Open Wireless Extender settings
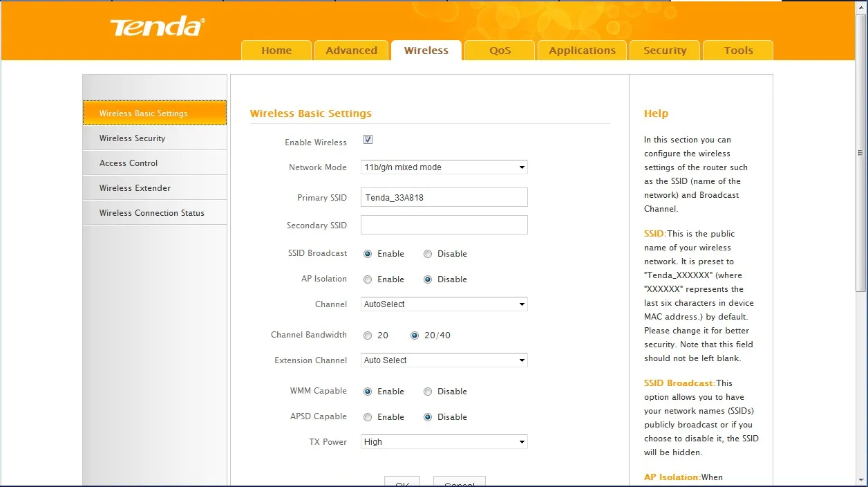 click(x=155, y=188)
